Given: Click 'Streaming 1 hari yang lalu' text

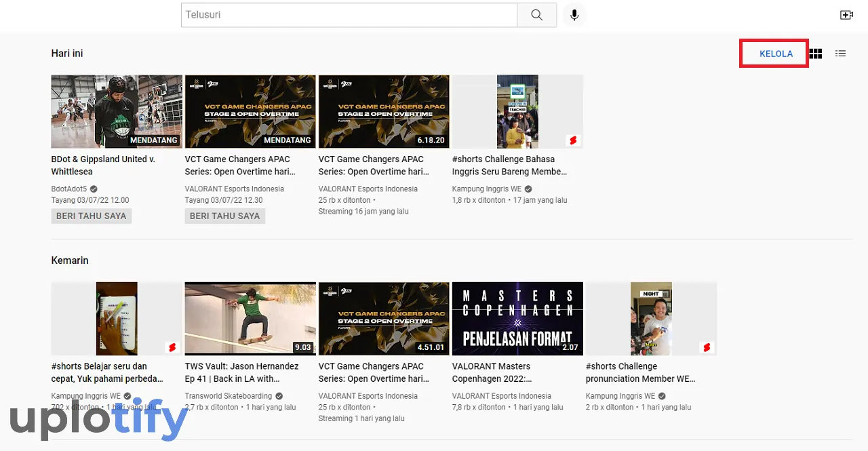Looking at the screenshot, I should point(361,418).
